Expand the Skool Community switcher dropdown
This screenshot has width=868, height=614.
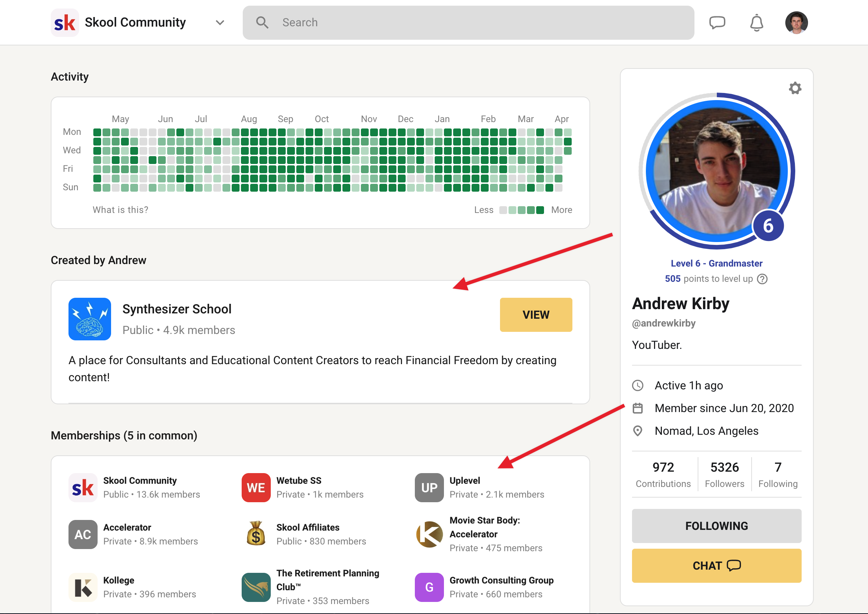point(219,22)
